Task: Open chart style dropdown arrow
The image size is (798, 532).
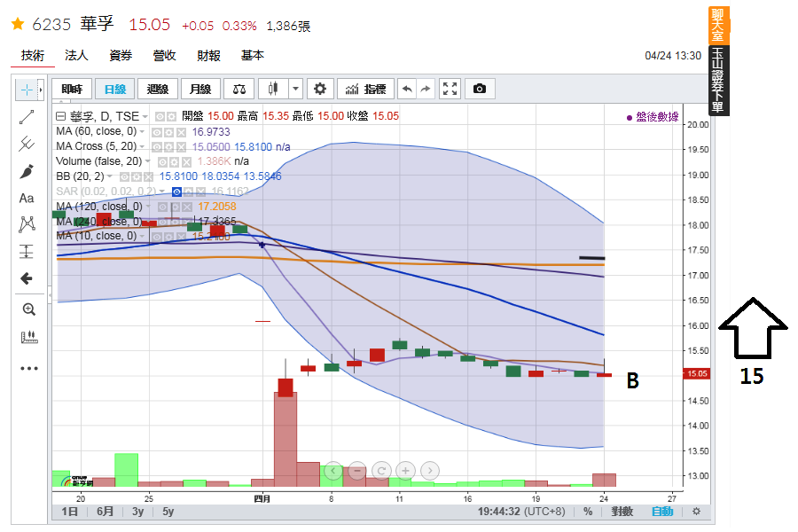Action: (295, 89)
